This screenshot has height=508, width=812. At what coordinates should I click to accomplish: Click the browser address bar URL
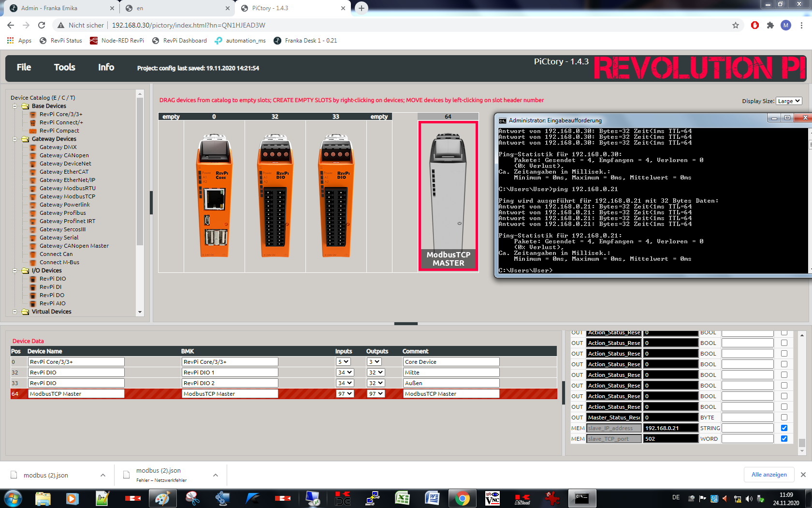click(x=188, y=25)
